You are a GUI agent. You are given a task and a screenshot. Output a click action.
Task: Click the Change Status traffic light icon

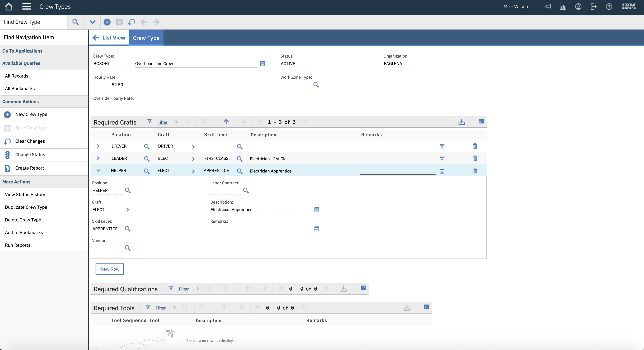point(7,155)
